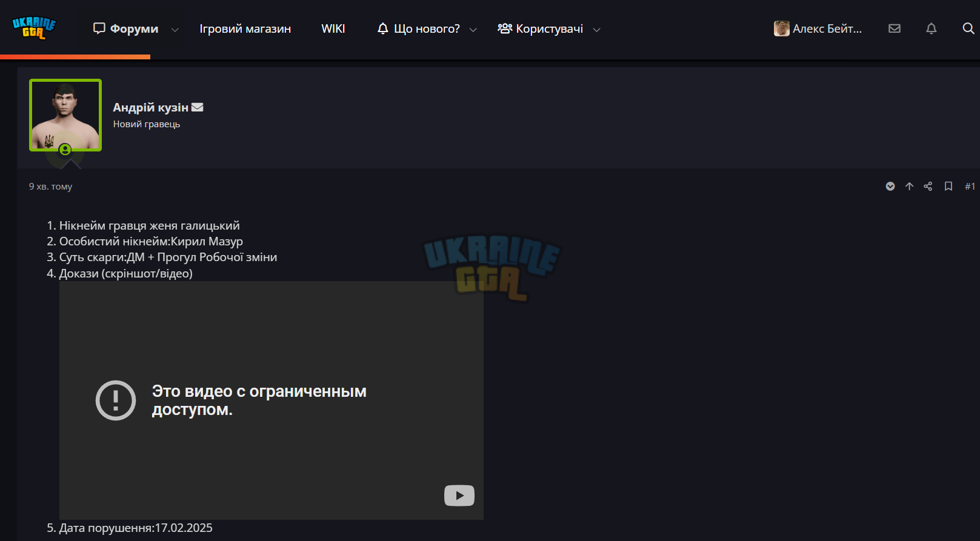The width and height of the screenshot is (980, 541).
Task: Click the YouTube logo on embedded video
Action: [x=459, y=496]
